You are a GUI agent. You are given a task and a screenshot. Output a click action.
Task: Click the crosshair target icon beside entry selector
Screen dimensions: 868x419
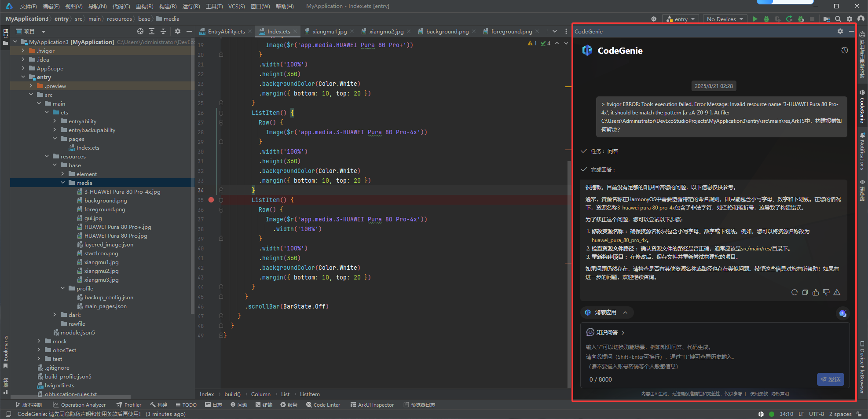pyautogui.click(x=654, y=19)
